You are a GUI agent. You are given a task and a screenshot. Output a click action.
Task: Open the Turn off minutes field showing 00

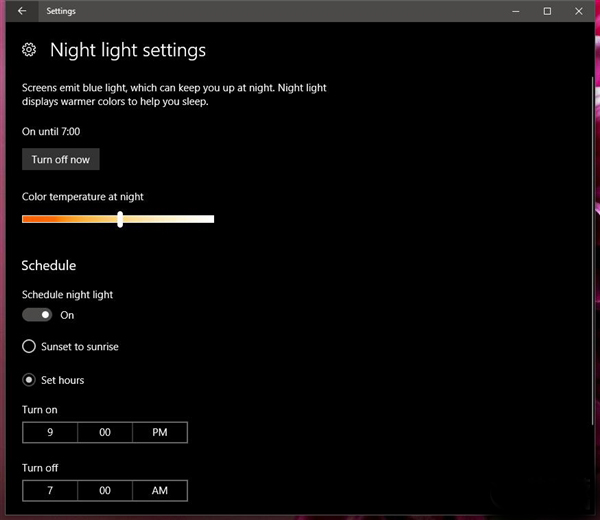pos(105,491)
